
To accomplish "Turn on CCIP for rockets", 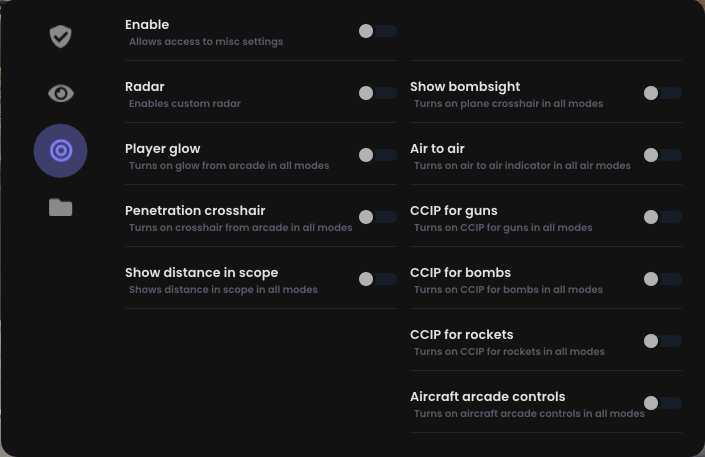I will tap(662, 342).
